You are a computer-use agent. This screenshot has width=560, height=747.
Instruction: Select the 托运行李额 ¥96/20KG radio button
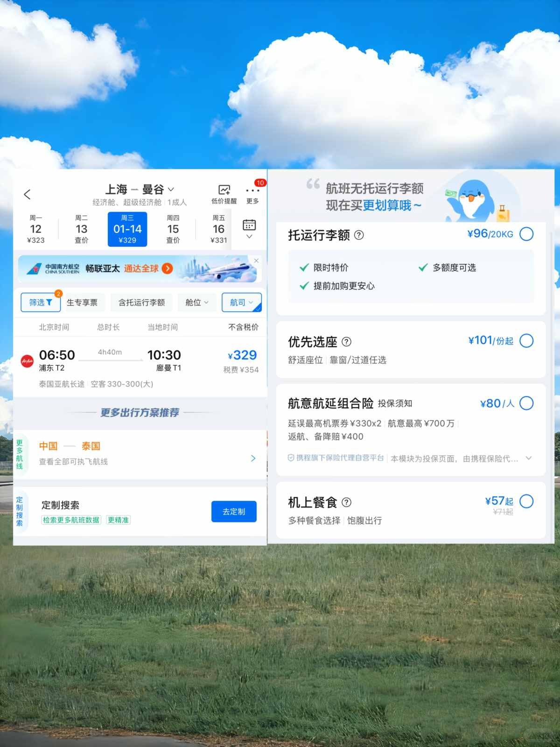[526, 234]
